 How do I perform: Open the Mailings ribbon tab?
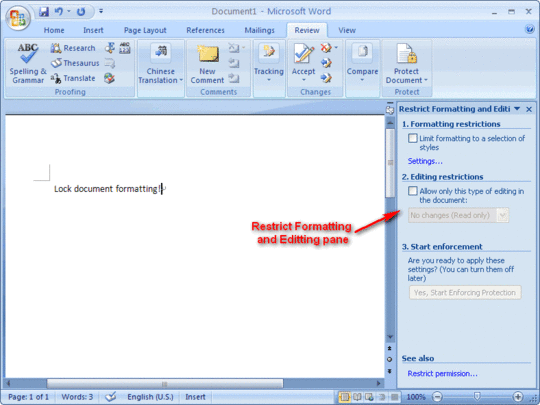(x=259, y=30)
